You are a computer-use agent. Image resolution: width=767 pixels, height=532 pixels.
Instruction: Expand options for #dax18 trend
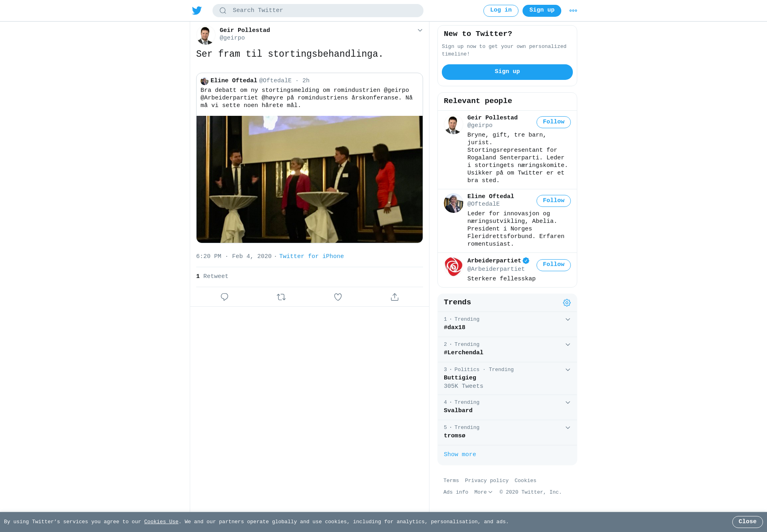pos(568,320)
